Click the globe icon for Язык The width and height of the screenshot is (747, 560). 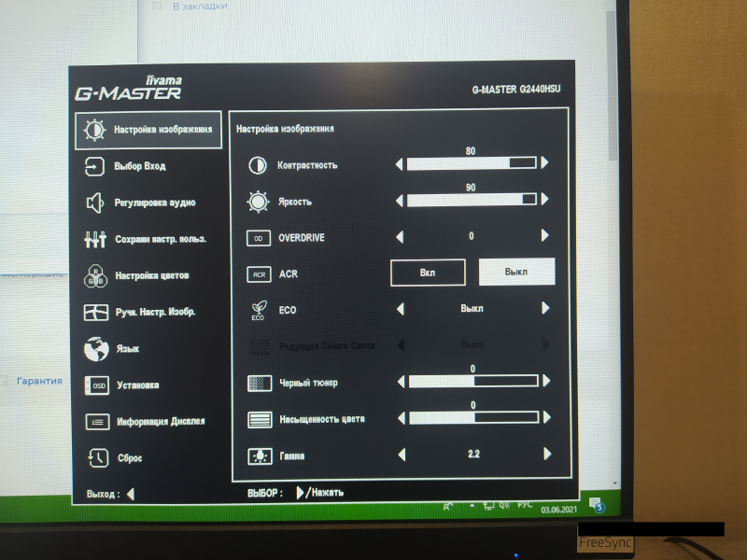[x=95, y=349]
